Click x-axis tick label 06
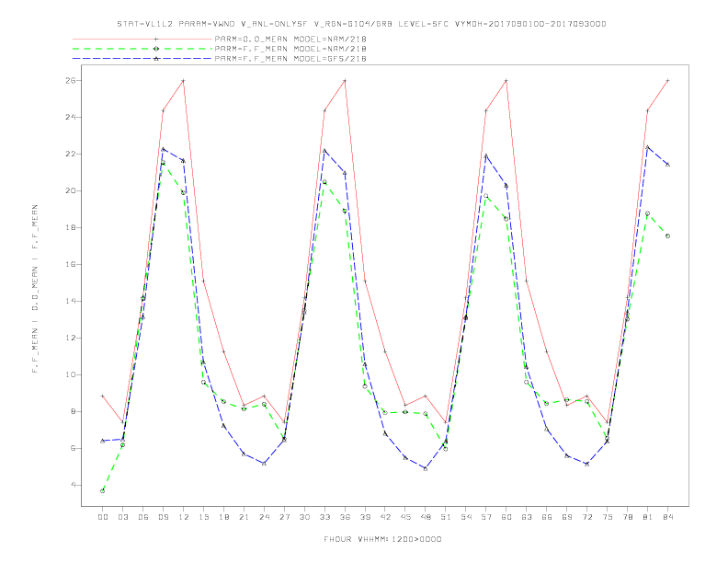The height and width of the screenshot is (563, 728). pyautogui.click(x=143, y=517)
